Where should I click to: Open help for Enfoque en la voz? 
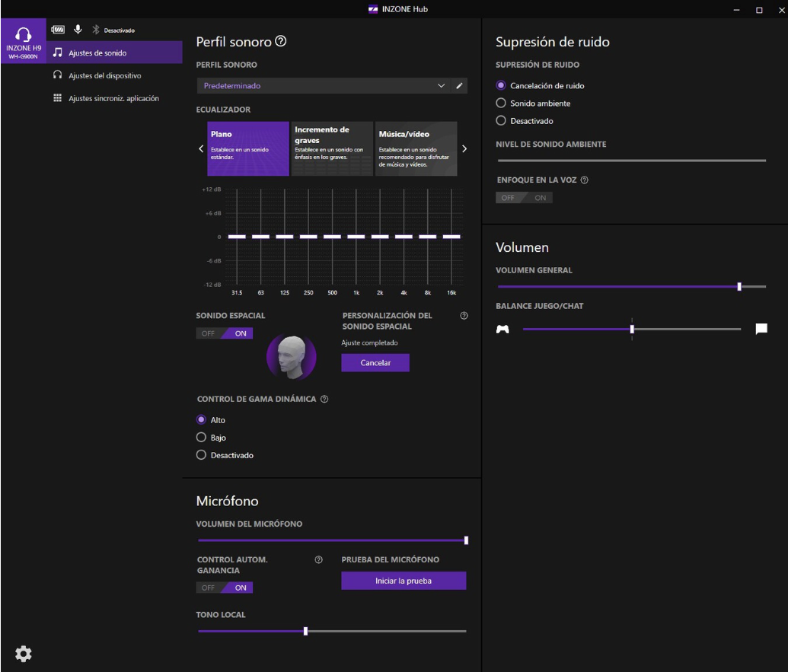click(x=585, y=180)
